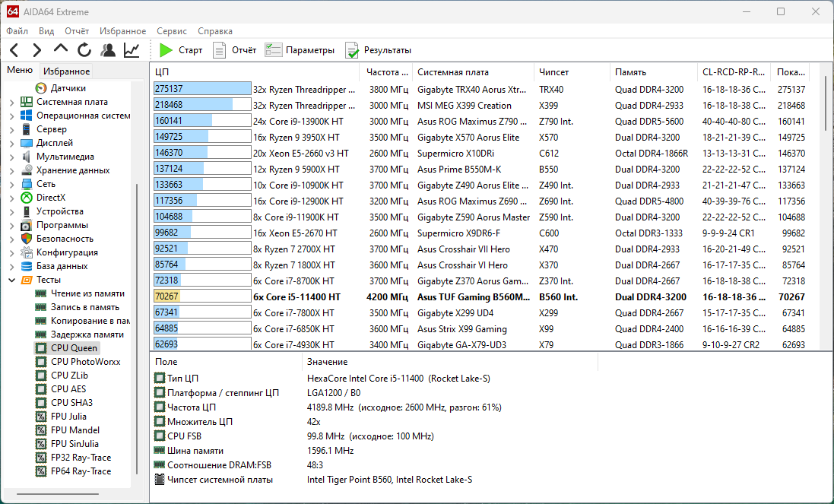Select the 16x Ryzen 9 3950X HT row
This screenshot has width=834, height=504.
[296, 137]
